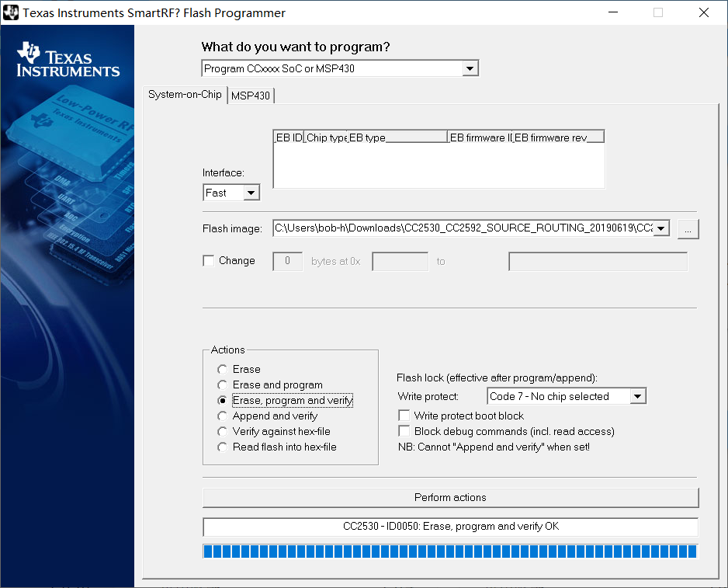The image size is (728, 588).
Task: Click the blue progress bar
Action: pos(450,551)
